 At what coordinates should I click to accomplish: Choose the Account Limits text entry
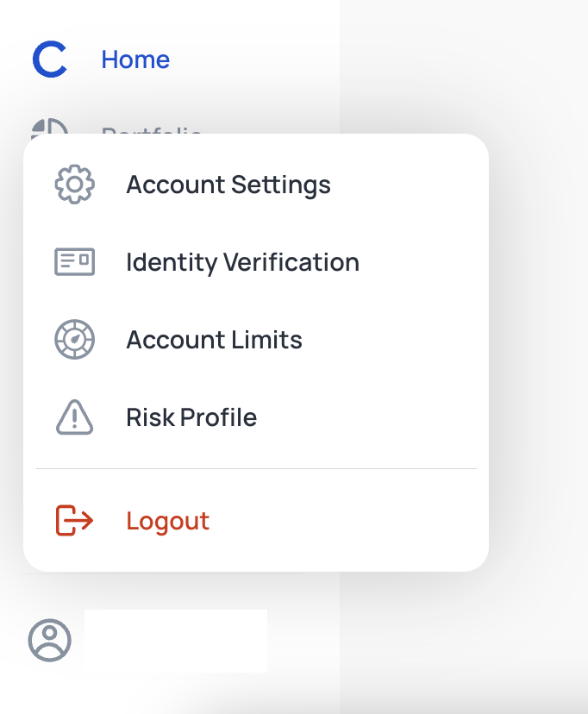click(x=214, y=340)
